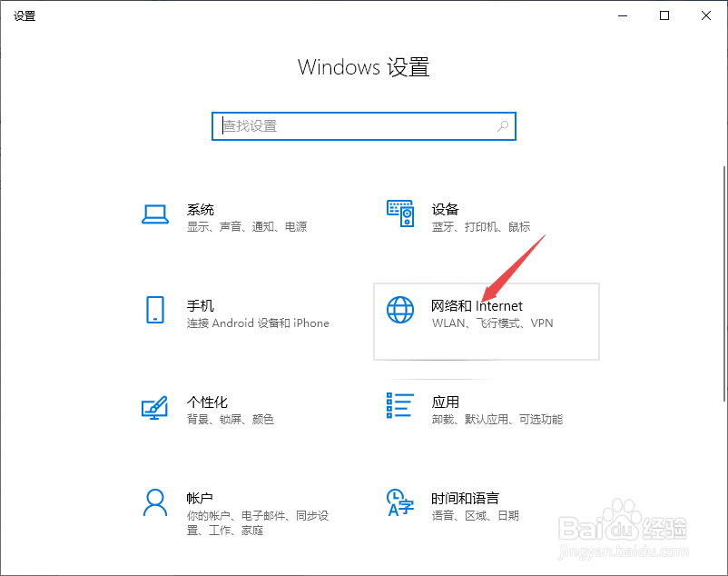Viewport: 728px width, 576px height.
Task: Click the text 语音、区域、日期
Action: tap(476, 516)
